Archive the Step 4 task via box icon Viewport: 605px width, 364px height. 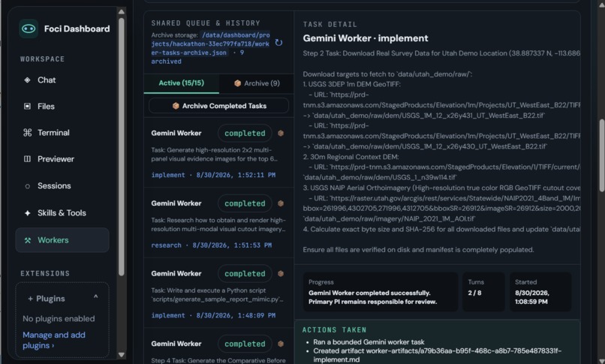click(x=281, y=344)
